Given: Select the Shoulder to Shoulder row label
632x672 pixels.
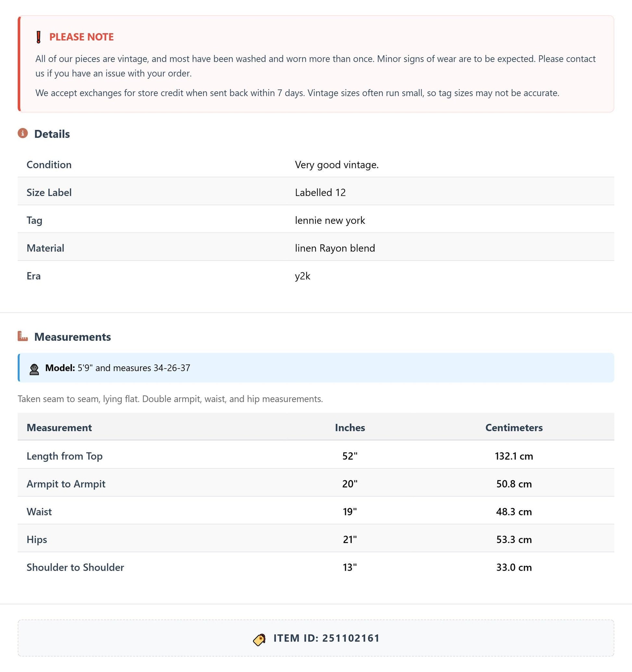Looking at the screenshot, I should [x=75, y=567].
